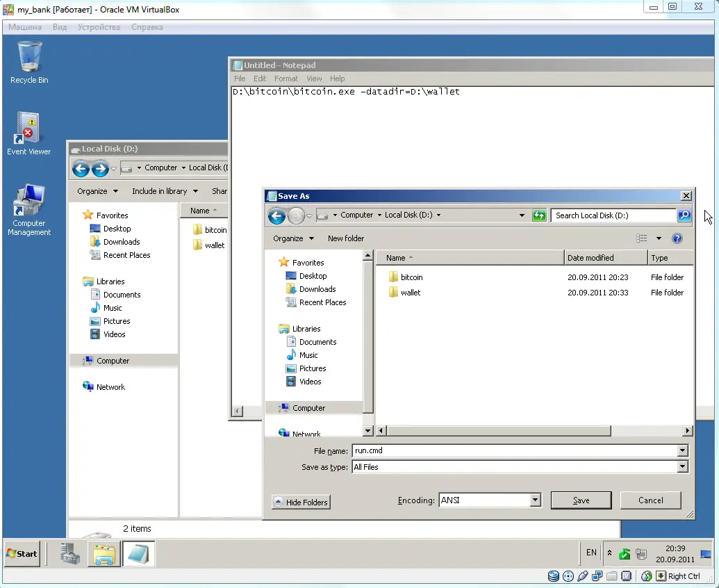The image size is (719, 588).
Task: Open Notepad Format menu
Action: click(x=286, y=79)
